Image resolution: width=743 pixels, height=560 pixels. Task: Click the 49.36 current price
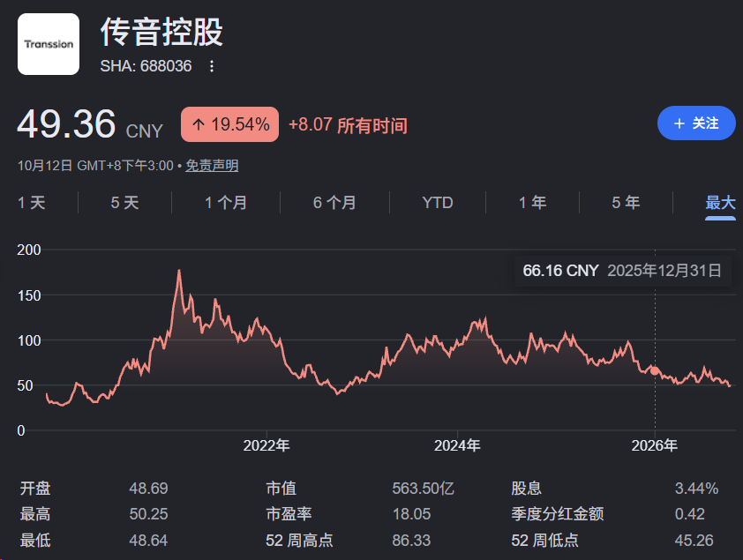(x=66, y=124)
